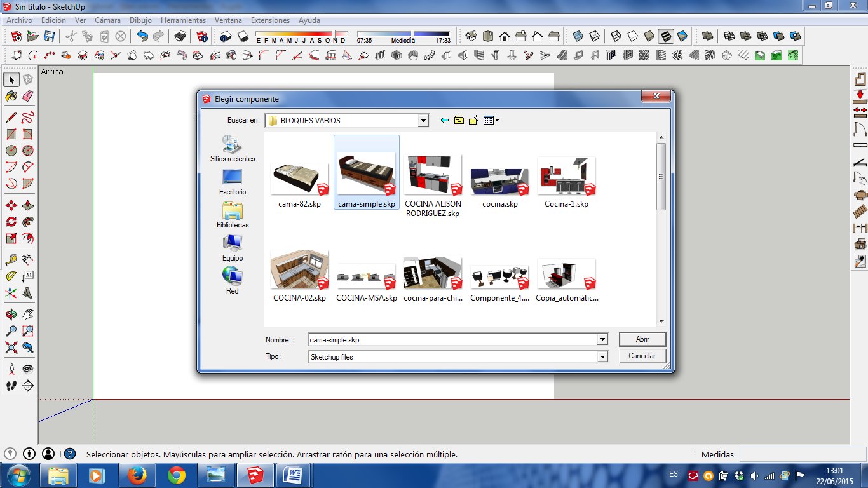
Task: Click the Save floppy disk icon
Action: click(x=49, y=36)
